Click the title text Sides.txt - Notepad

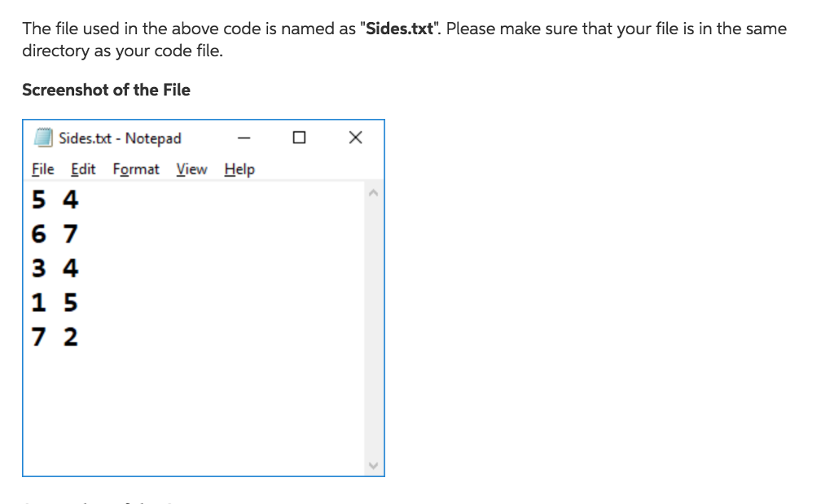click(118, 138)
